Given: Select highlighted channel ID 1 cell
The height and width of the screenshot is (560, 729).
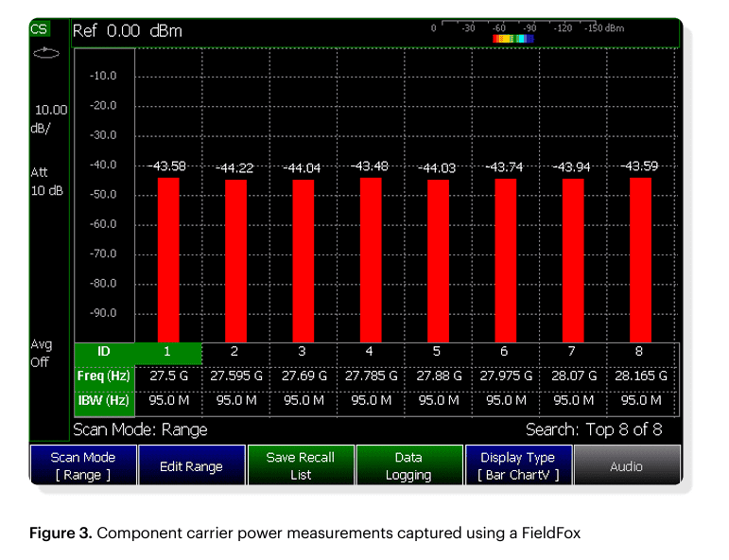Looking at the screenshot, I should [x=168, y=352].
